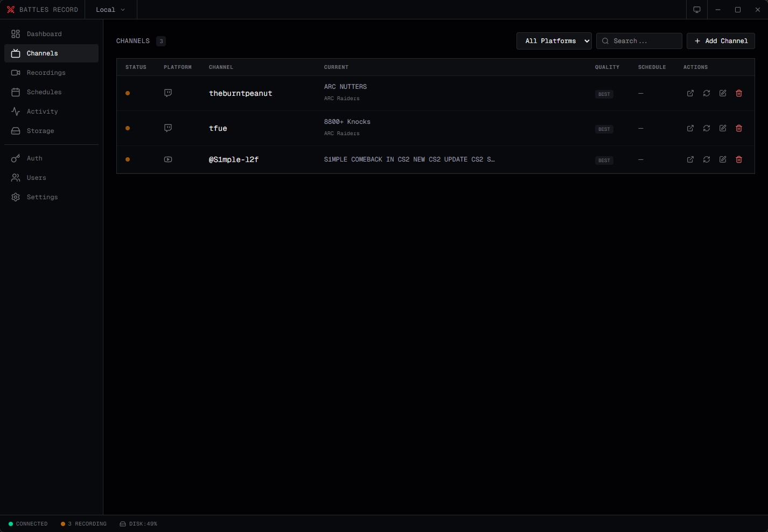Viewport: 768px width, 532px height.
Task: Open the Storage section in the sidebar
Action: (x=40, y=130)
